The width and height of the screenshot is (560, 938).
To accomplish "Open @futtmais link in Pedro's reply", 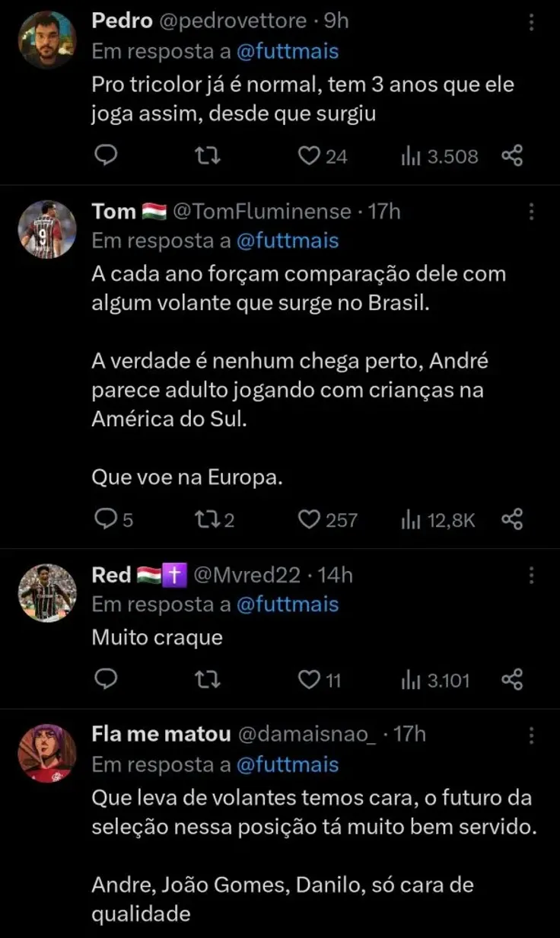I will pos(288,52).
